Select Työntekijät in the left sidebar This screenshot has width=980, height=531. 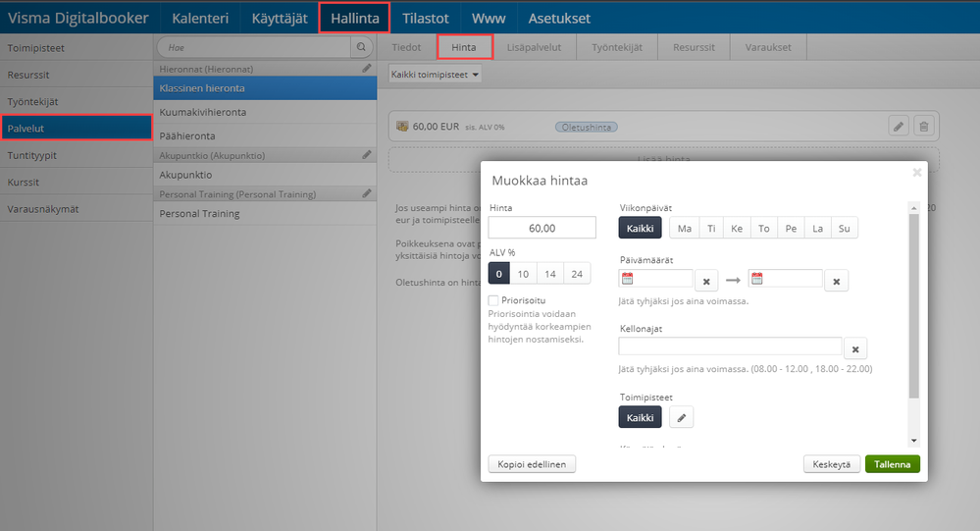tap(77, 101)
